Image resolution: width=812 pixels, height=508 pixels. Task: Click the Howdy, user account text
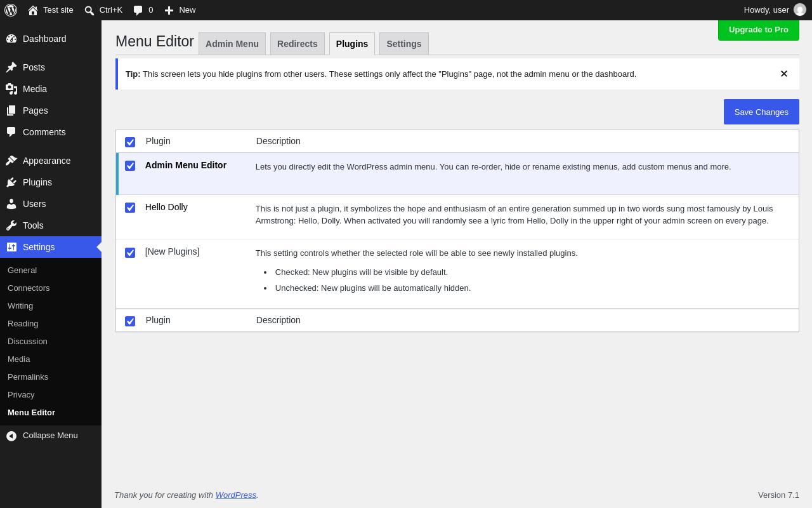click(766, 10)
